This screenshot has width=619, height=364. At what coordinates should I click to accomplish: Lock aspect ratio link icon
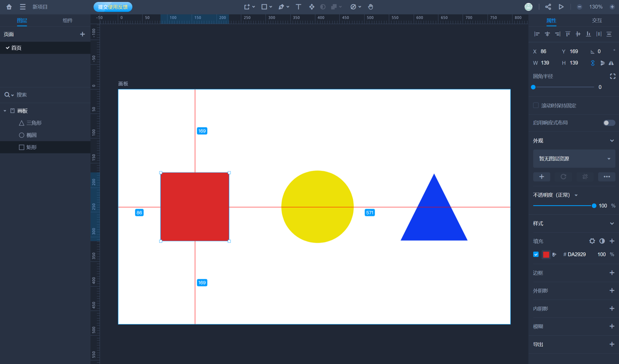tap(592, 63)
